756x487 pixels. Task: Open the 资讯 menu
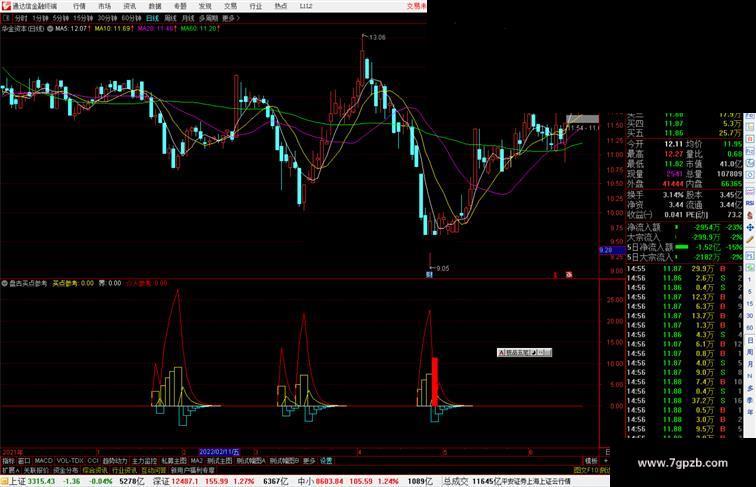[130, 6]
